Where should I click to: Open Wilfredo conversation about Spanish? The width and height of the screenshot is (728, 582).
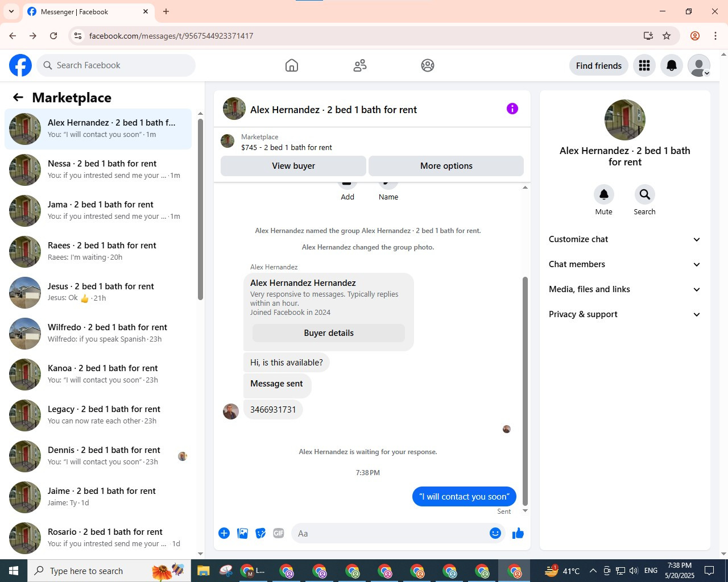point(98,334)
